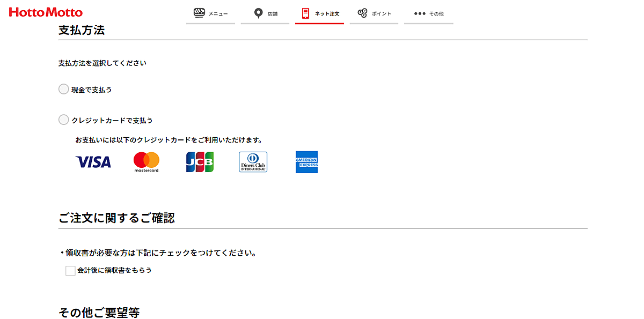This screenshot has height=319, width=644.
Task: Switch to the ネット注文 tab label
Action: 327,13
